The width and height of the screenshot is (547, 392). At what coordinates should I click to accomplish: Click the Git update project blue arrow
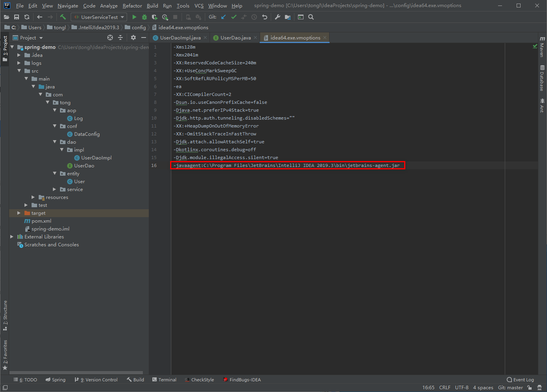click(x=223, y=17)
